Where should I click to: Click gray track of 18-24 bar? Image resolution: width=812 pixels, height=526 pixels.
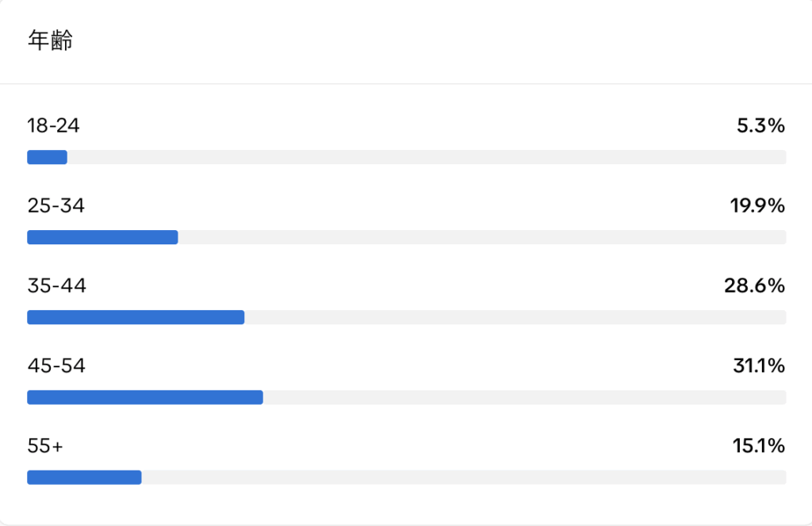pos(427,157)
